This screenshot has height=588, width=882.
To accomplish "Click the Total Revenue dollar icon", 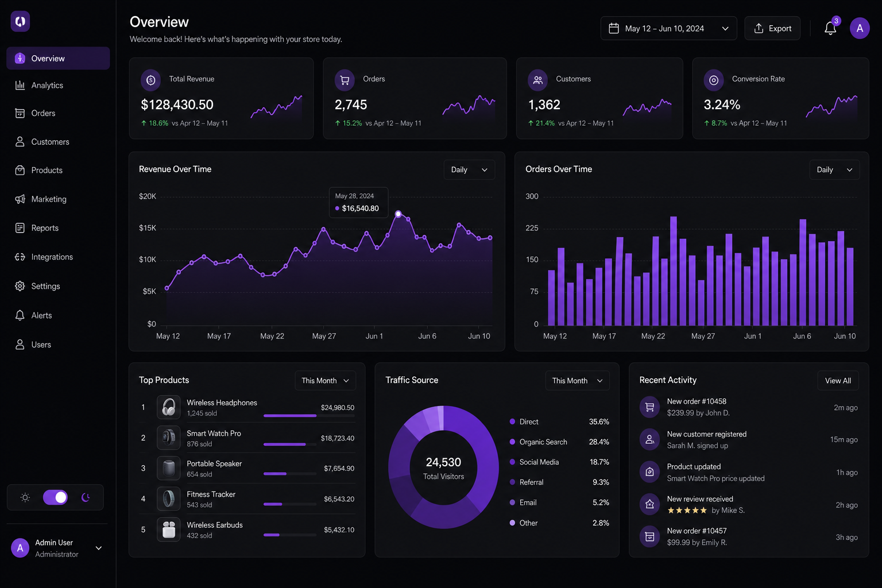I will [151, 80].
